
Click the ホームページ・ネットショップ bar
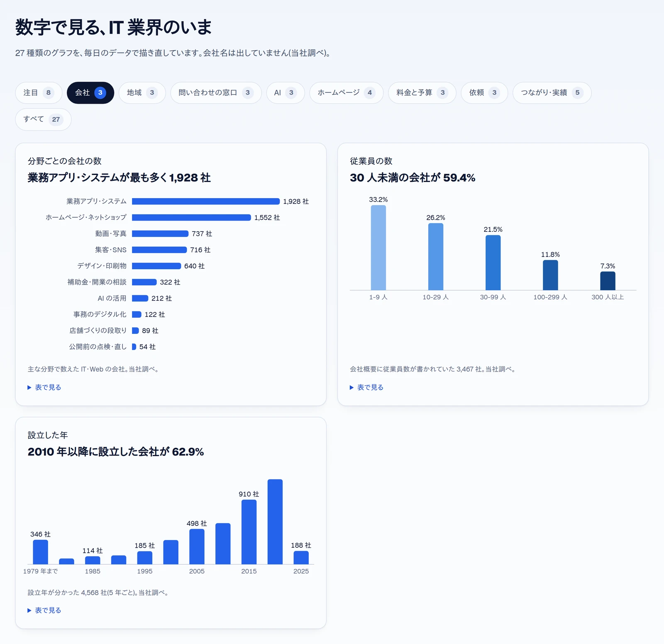click(x=191, y=218)
